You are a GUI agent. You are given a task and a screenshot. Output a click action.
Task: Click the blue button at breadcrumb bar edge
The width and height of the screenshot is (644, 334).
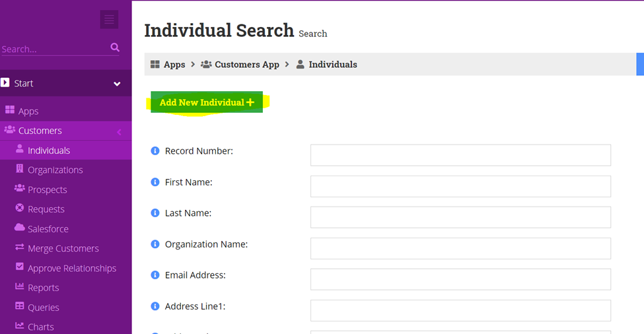[640, 64]
